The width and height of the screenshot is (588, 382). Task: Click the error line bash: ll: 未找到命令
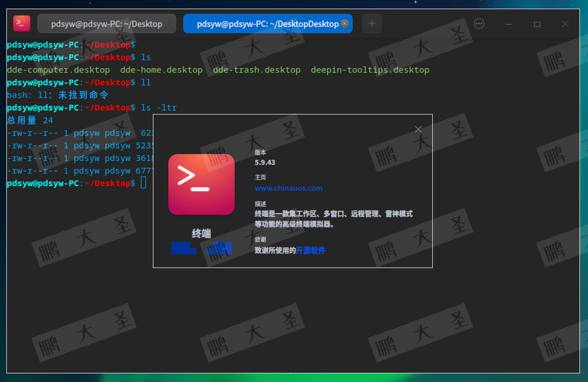pyautogui.click(x=58, y=95)
